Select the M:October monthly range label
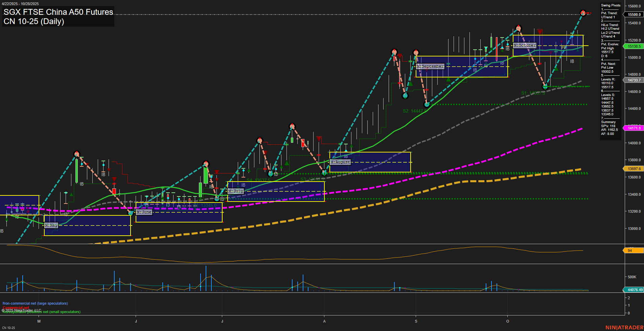The image size is (644, 331). (525, 45)
